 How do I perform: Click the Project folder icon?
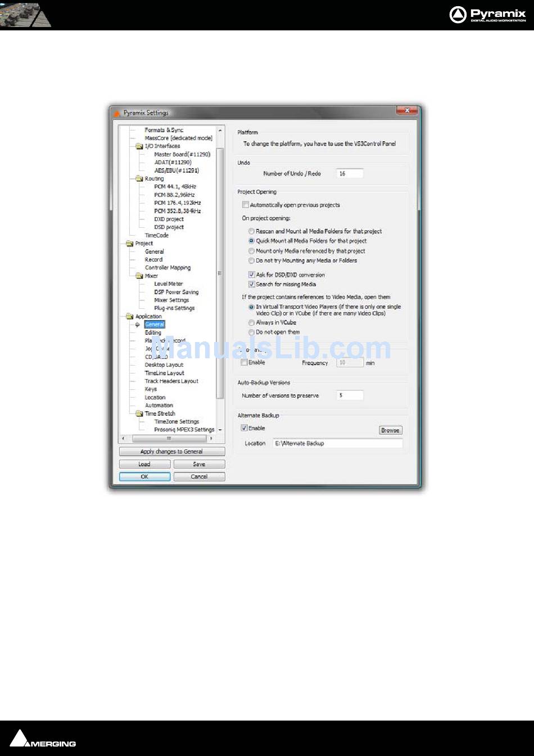pos(130,244)
